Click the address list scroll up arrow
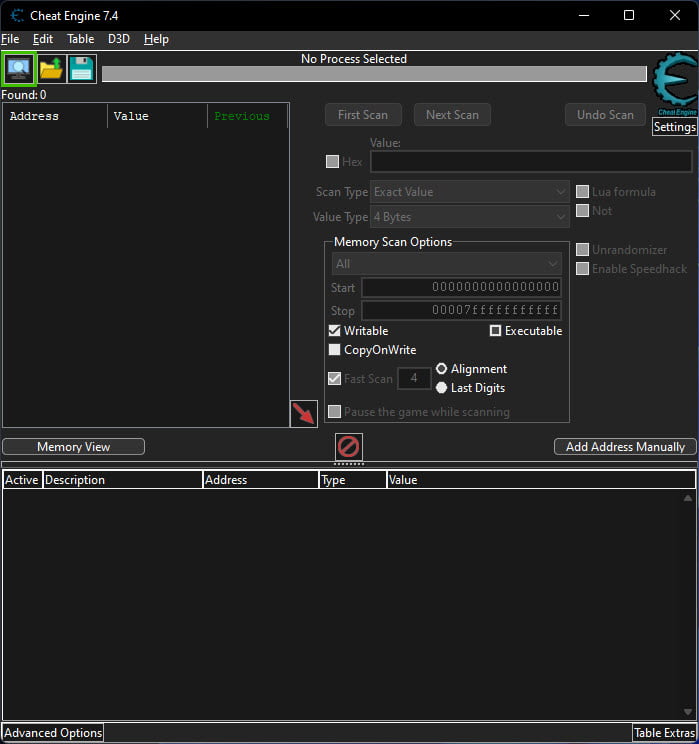Screen dimensions: 699x744 coord(688,498)
